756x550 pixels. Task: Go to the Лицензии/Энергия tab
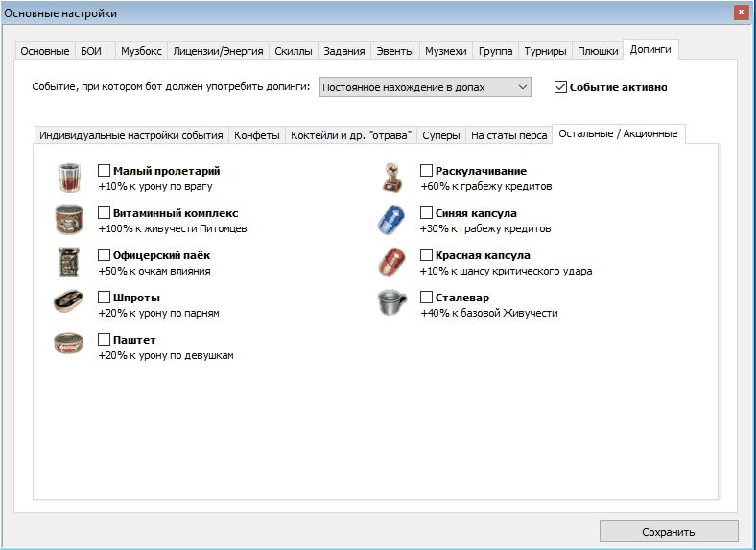pos(218,51)
